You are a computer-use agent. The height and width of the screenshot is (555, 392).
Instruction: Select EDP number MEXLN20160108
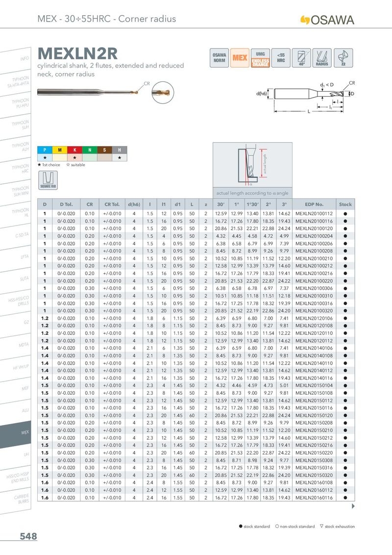point(314,483)
